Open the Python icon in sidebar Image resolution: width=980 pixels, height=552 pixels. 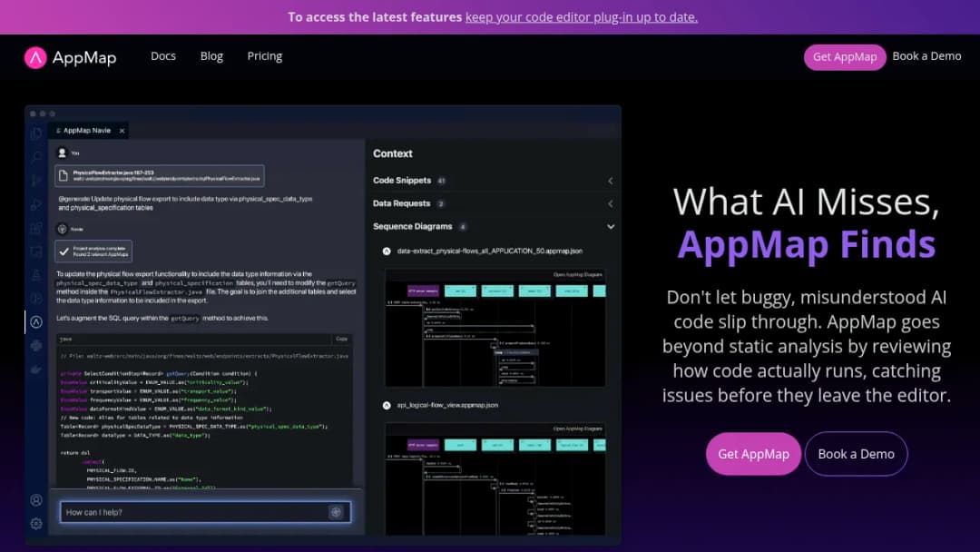36,346
